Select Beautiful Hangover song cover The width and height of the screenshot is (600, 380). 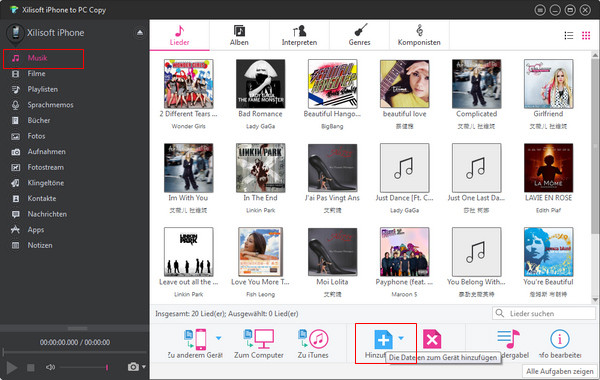point(333,84)
